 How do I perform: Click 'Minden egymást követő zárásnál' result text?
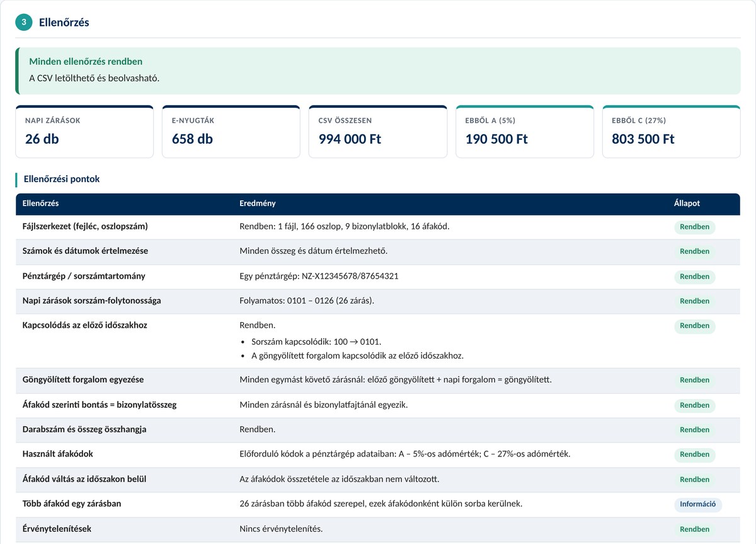click(x=396, y=379)
